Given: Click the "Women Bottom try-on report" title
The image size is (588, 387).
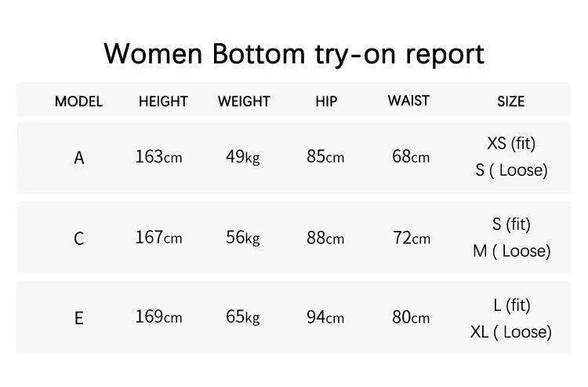Looking at the screenshot, I should click(x=294, y=53).
